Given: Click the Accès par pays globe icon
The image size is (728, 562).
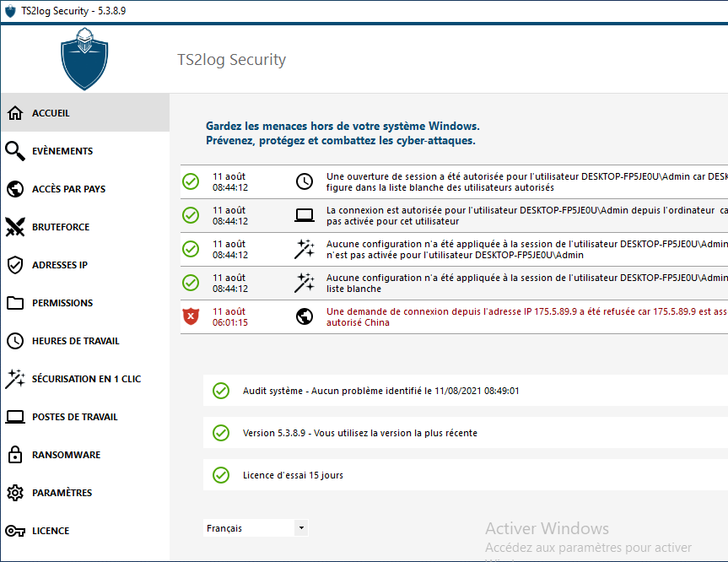Looking at the screenshot, I should (x=15, y=189).
